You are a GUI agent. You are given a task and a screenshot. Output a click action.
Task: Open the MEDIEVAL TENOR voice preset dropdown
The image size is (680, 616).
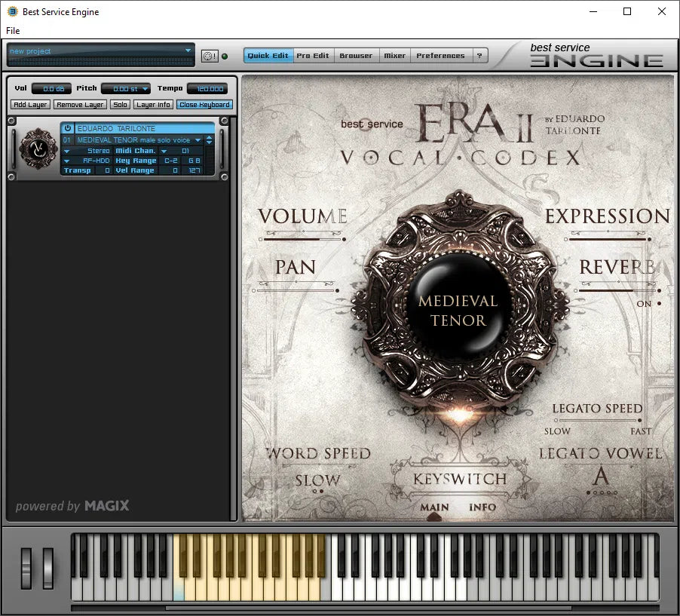(198, 139)
